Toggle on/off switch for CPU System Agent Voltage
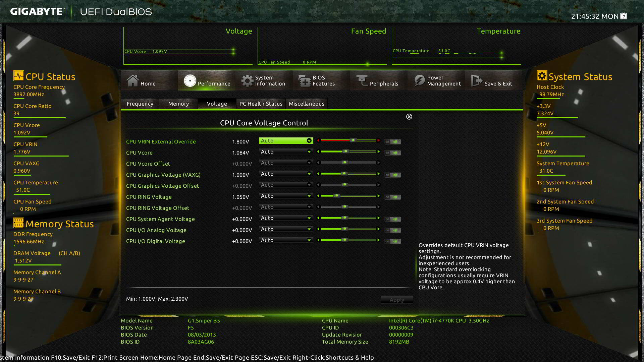 pyautogui.click(x=392, y=219)
